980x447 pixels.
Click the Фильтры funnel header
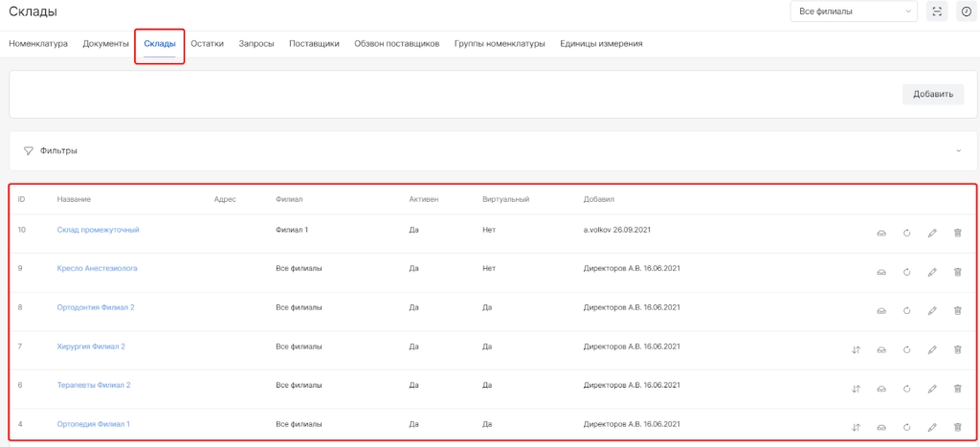(52, 151)
